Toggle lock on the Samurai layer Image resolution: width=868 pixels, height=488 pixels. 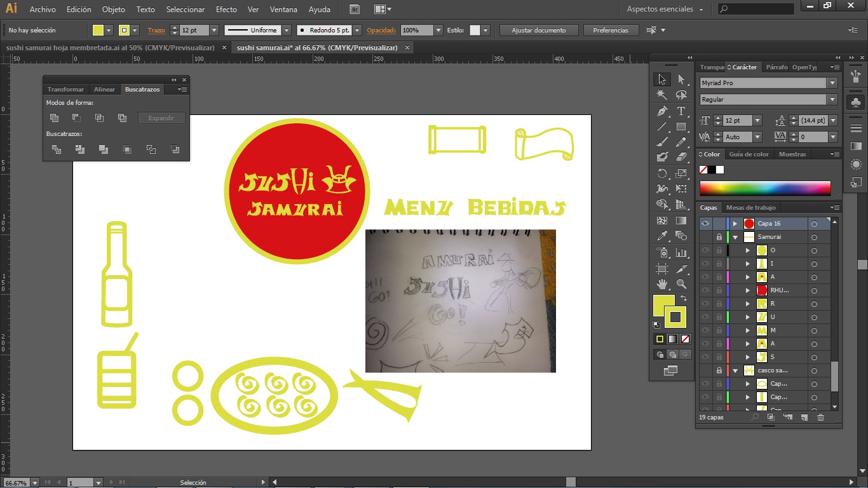tap(719, 237)
